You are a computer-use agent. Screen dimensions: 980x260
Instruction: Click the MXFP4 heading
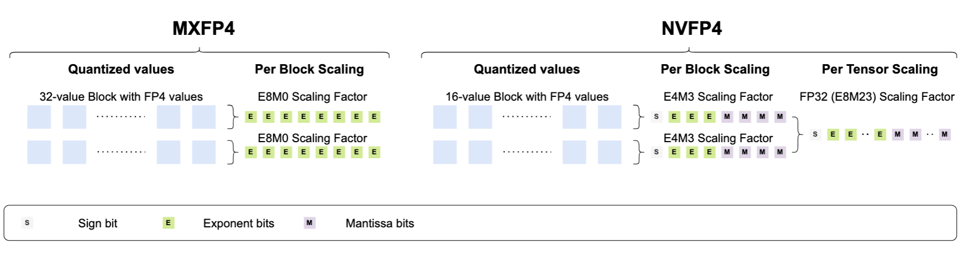pos(204,29)
